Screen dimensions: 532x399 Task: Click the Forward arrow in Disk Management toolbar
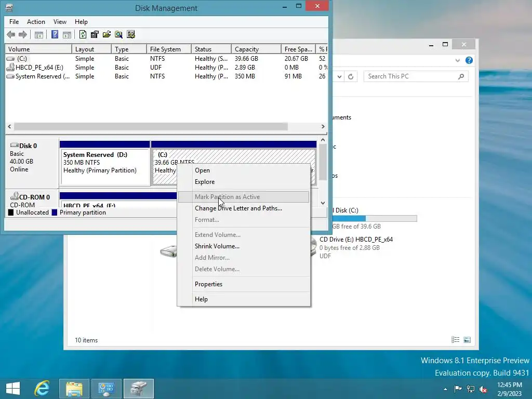click(x=23, y=34)
